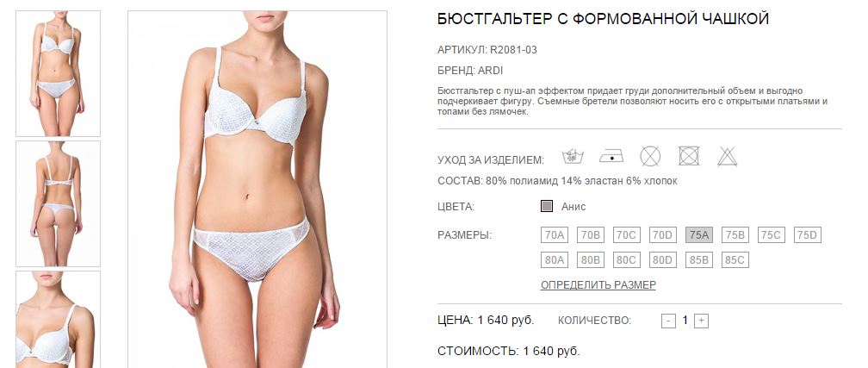Click the main product image
Screen dimensions: 868x368
point(257,189)
